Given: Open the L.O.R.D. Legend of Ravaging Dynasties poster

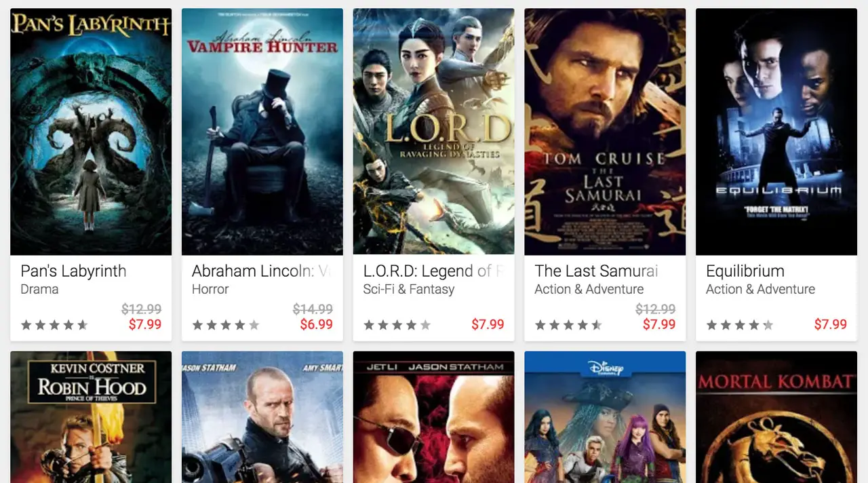Looking at the screenshot, I should click(433, 132).
